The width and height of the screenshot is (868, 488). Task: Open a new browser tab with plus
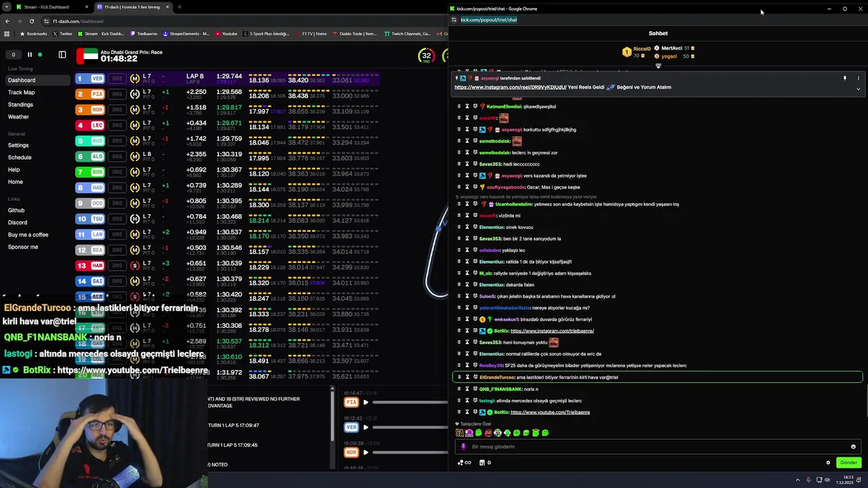click(179, 7)
